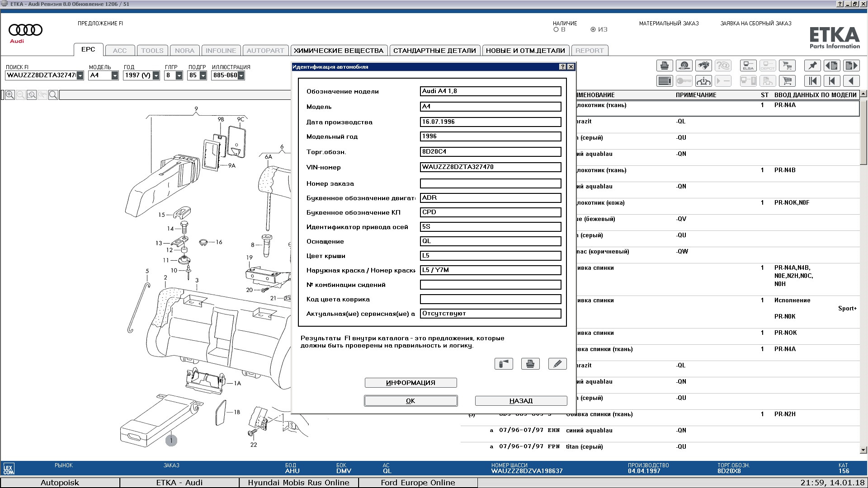Go to next document page icon
Viewport: 868px width, 488px height.
pyautogui.click(x=851, y=66)
